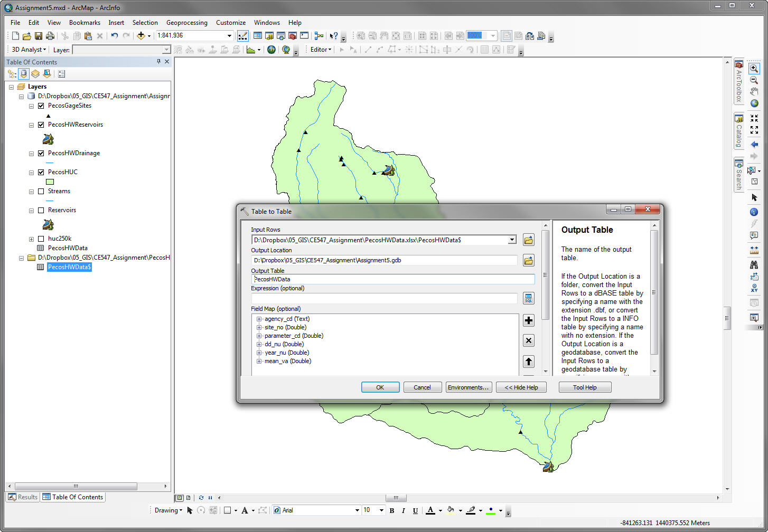
Task: Click OK in Table to Table dialog
Action: [380, 387]
